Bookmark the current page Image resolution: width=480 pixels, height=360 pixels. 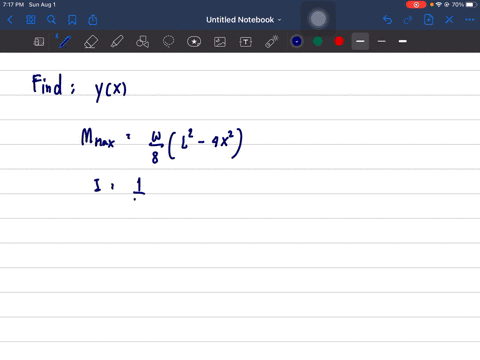72,20
